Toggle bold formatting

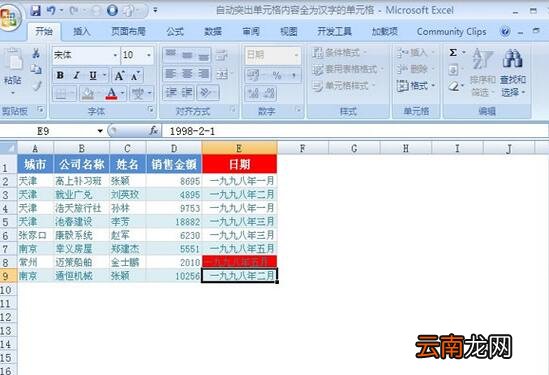60,75
